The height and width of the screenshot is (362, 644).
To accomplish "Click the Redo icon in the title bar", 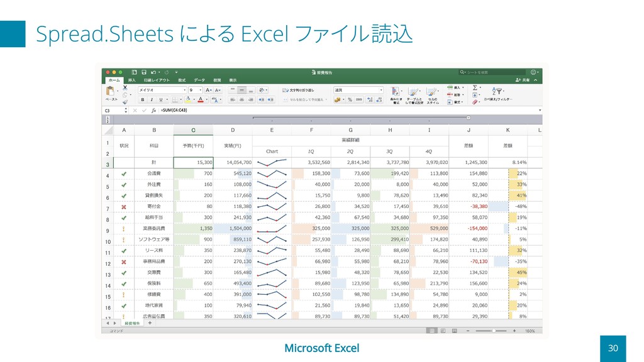I will [x=166, y=72].
